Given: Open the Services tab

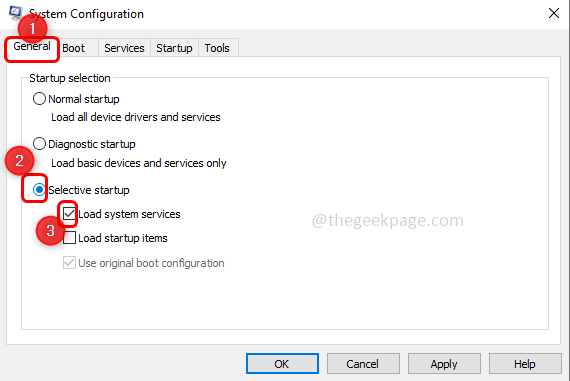Looking at the screenshot, I should pyautogui.click(x=124, y=48).
